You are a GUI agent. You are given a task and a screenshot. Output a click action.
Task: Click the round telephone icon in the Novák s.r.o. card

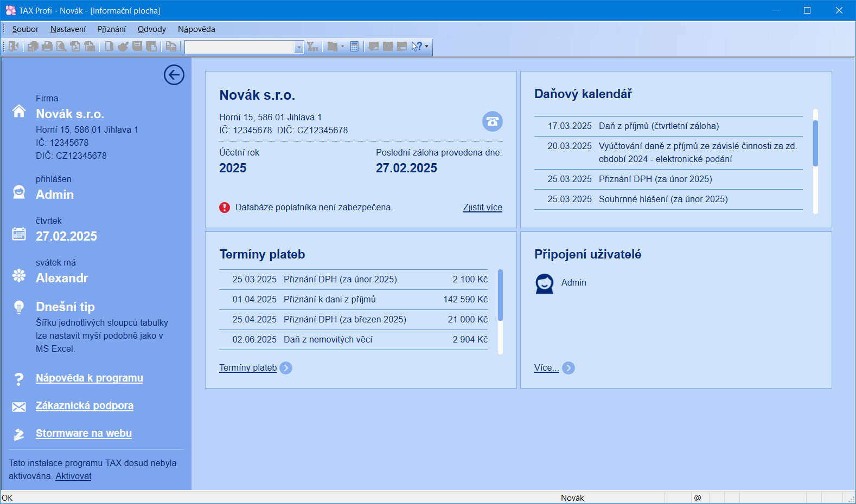(493, 121)
